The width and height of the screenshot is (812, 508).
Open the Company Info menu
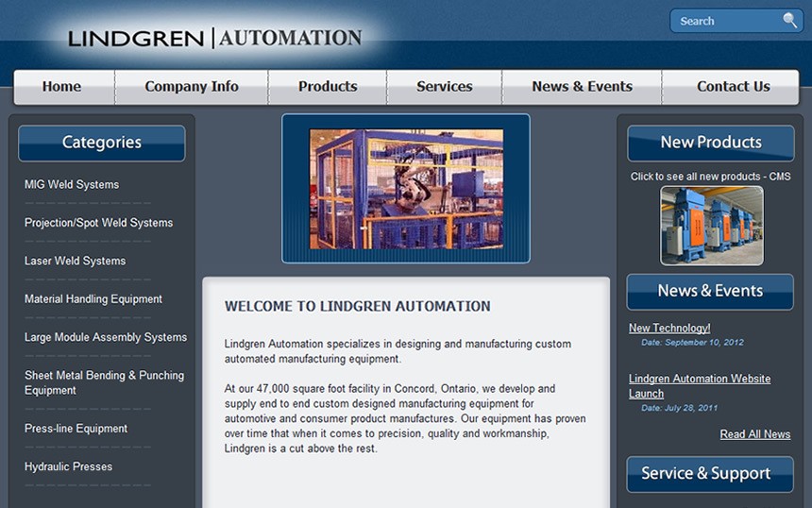pyautogui.click(x=192, y=87)
